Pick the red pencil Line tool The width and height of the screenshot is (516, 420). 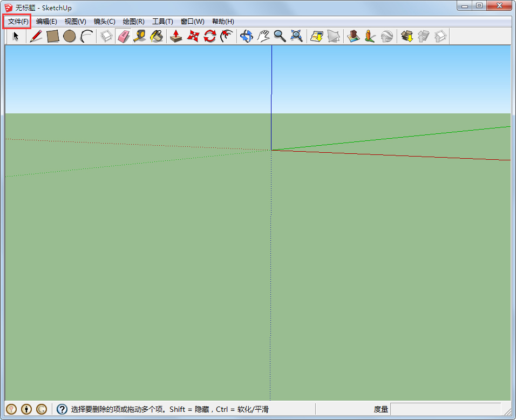(36, 36)
